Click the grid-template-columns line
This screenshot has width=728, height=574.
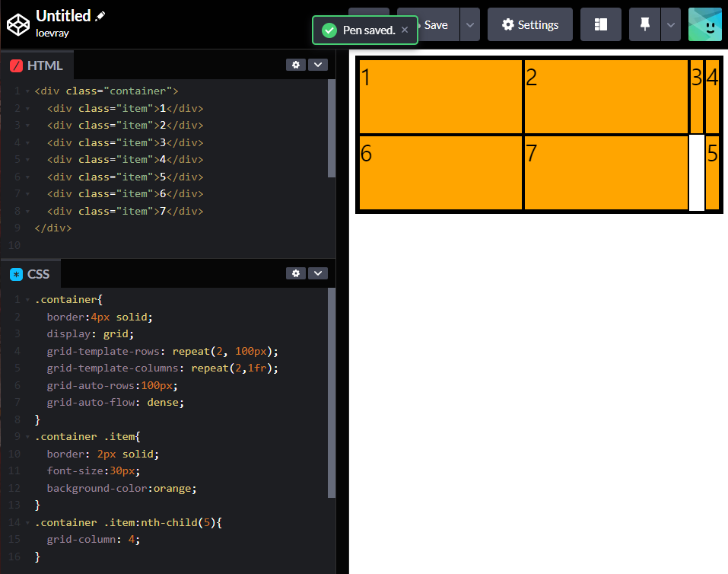163,368
